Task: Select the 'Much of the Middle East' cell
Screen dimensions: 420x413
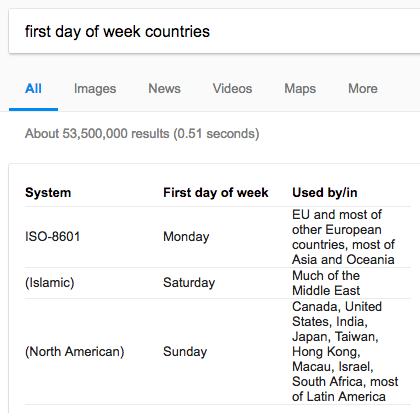Action: tap(326, 283)
